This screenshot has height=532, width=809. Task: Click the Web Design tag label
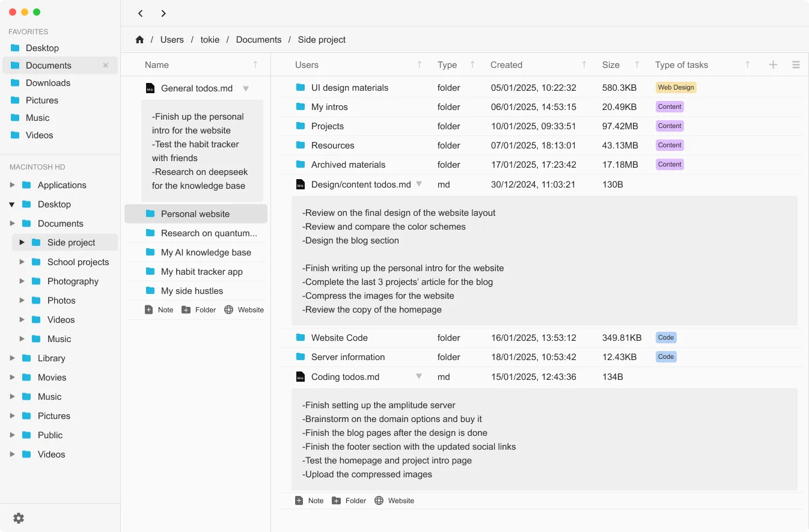tap(676, 88)
